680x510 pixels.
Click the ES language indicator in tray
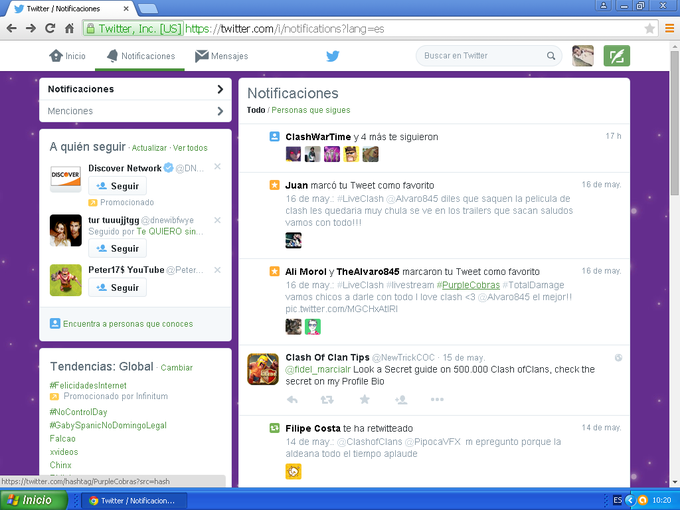pos(618,500)
